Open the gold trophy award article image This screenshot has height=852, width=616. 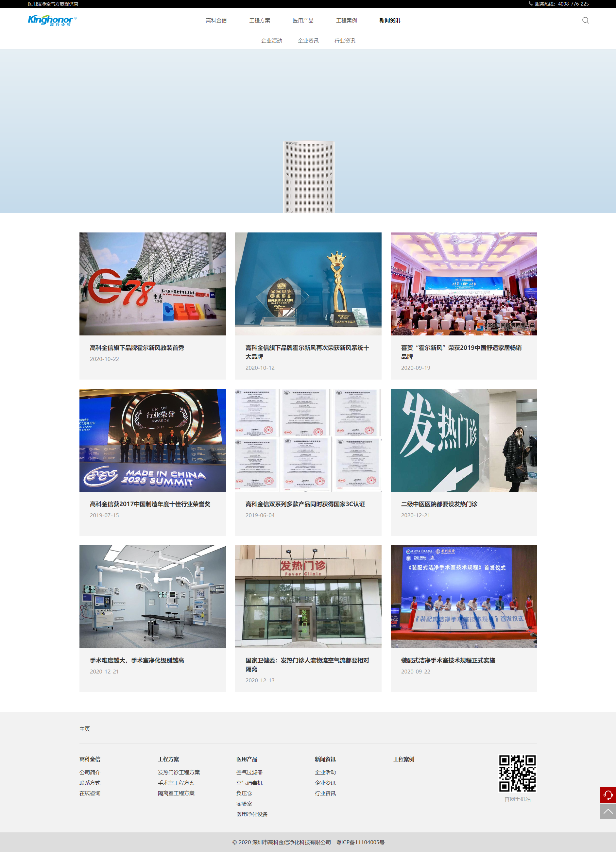point(308,284)
